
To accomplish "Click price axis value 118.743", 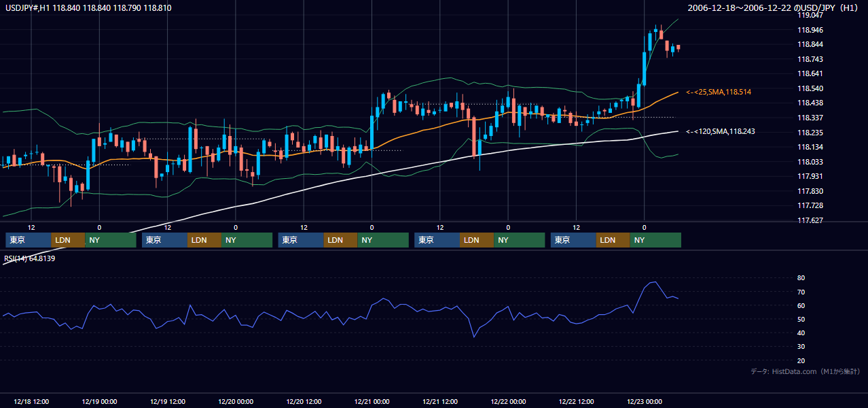I will click(811, 59).
